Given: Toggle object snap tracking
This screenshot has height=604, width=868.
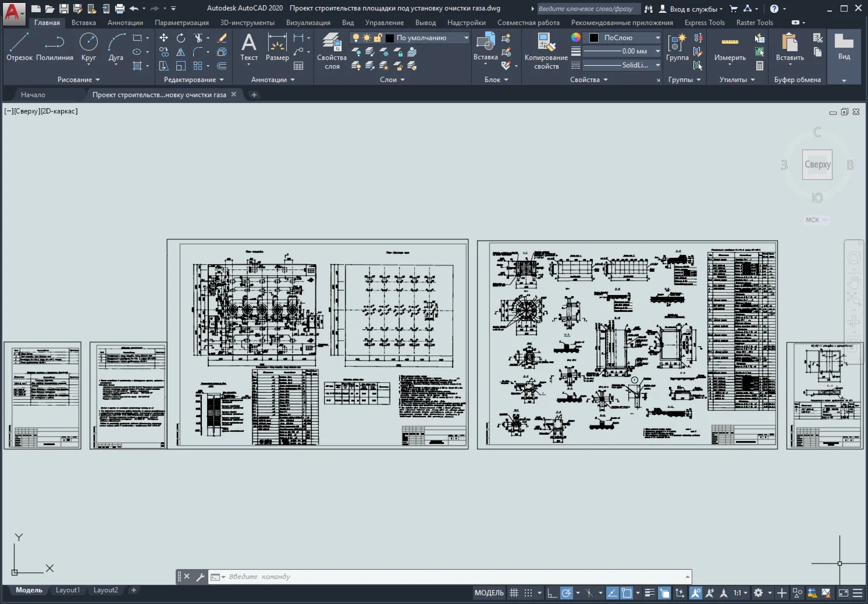Looking at the screenshot, I should [612, 593].
